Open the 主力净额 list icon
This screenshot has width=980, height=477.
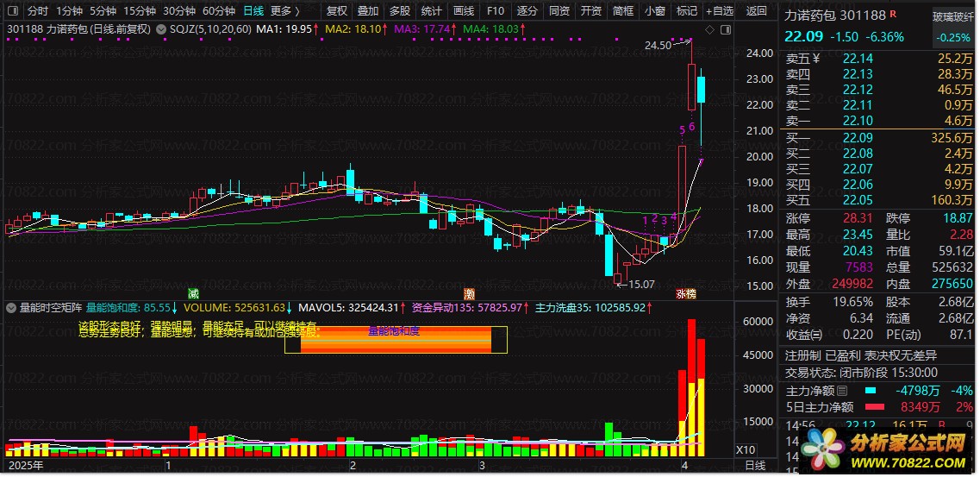(842, 392)
